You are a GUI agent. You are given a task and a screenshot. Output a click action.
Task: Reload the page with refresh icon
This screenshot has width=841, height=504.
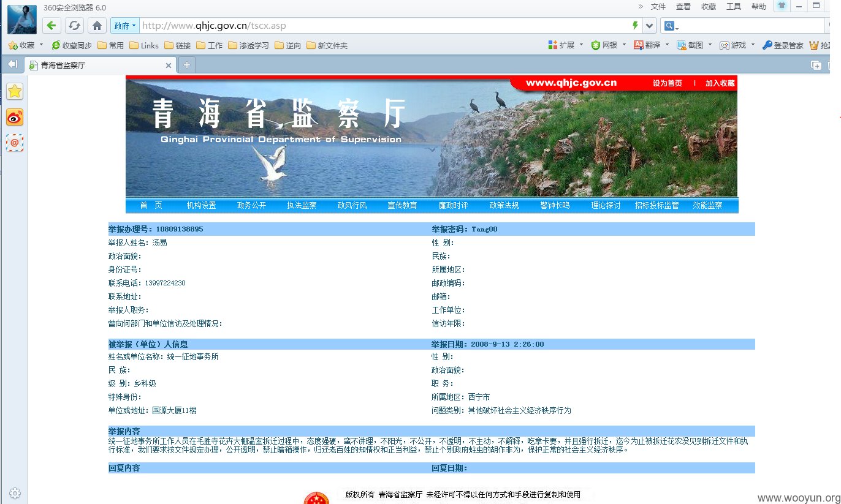click(x=74, y=26)
